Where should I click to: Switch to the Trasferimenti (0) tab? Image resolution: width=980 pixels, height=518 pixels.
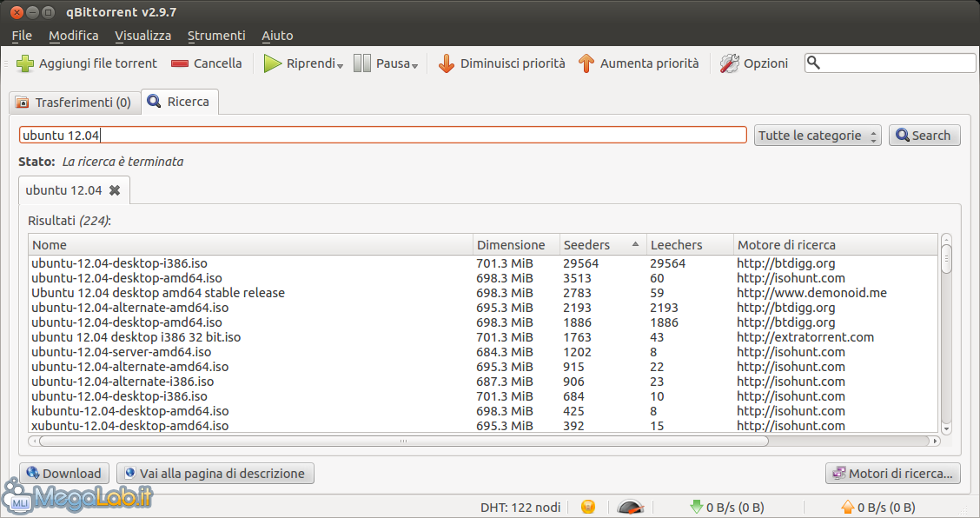click(74, 102)
